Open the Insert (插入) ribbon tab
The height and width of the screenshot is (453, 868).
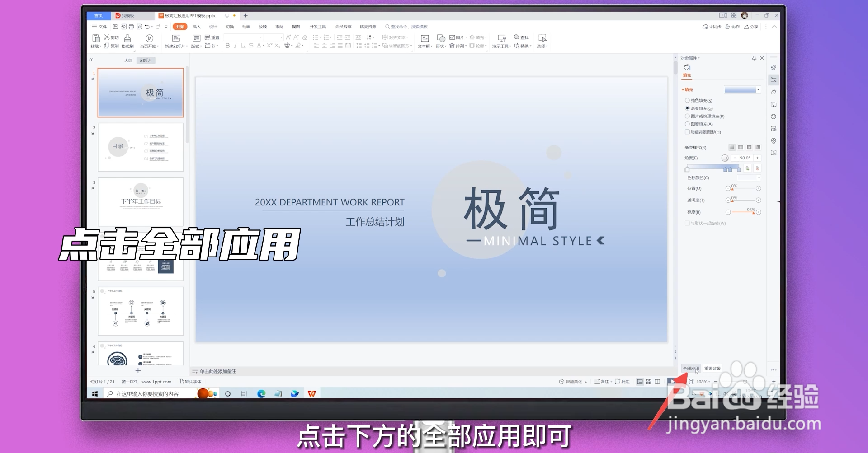197,27
